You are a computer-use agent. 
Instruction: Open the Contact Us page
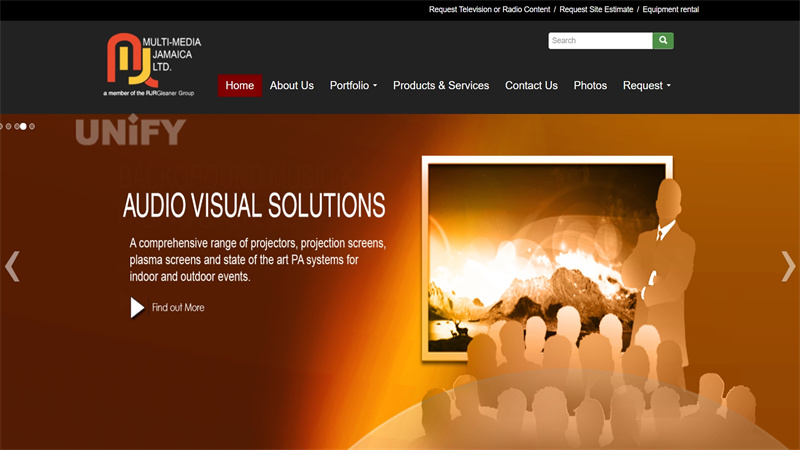531,86
